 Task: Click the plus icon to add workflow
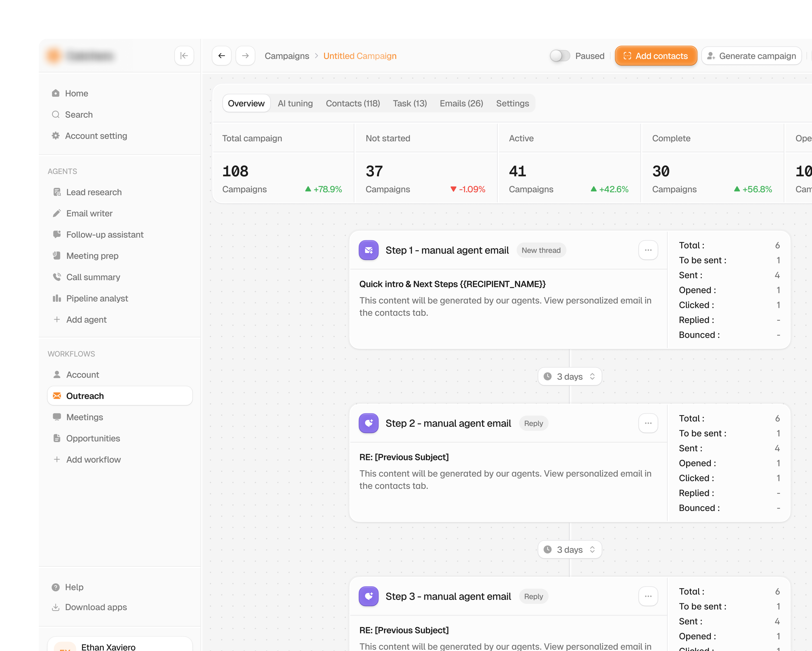click(57, 460)
